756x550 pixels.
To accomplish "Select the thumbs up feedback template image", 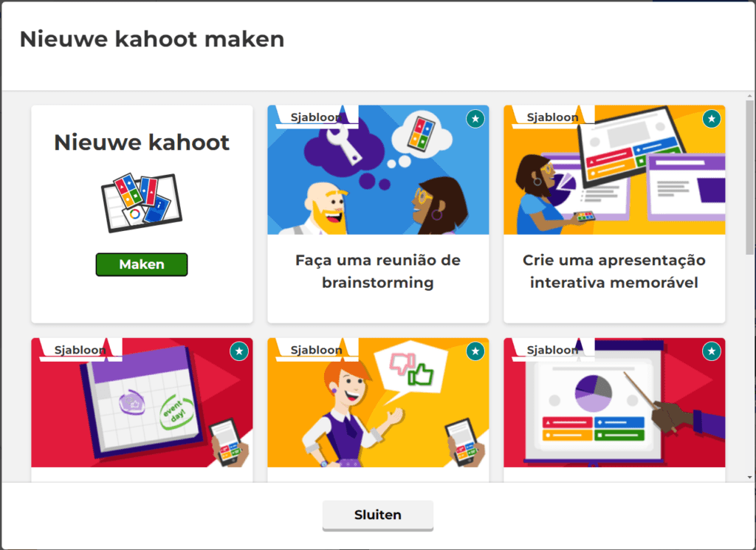I will pos(378,402).
